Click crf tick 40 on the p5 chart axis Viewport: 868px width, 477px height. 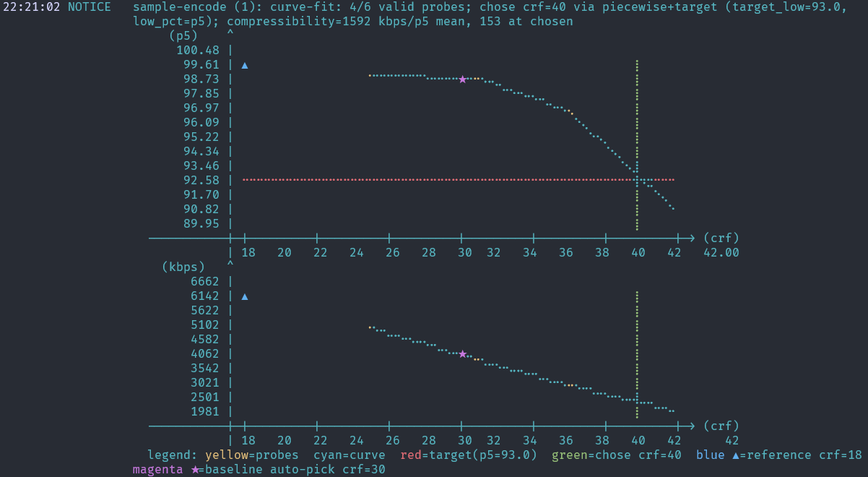[638, 253]
